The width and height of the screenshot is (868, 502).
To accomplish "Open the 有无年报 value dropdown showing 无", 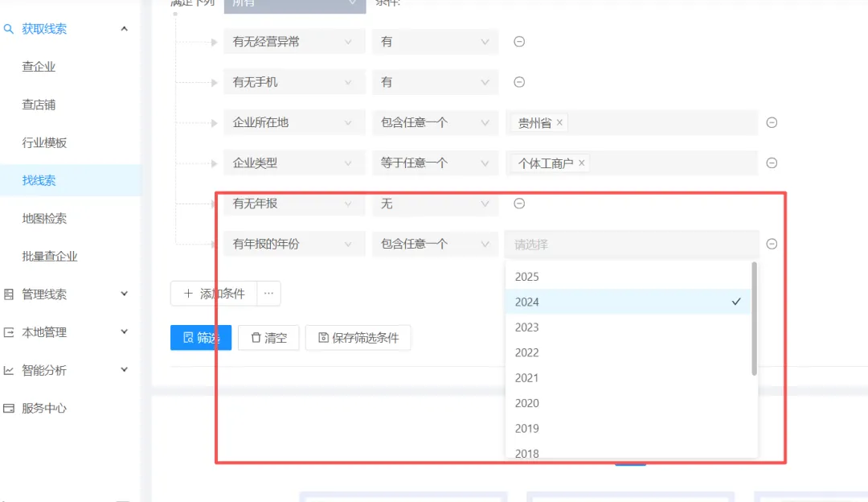I will tap(434, 204).
